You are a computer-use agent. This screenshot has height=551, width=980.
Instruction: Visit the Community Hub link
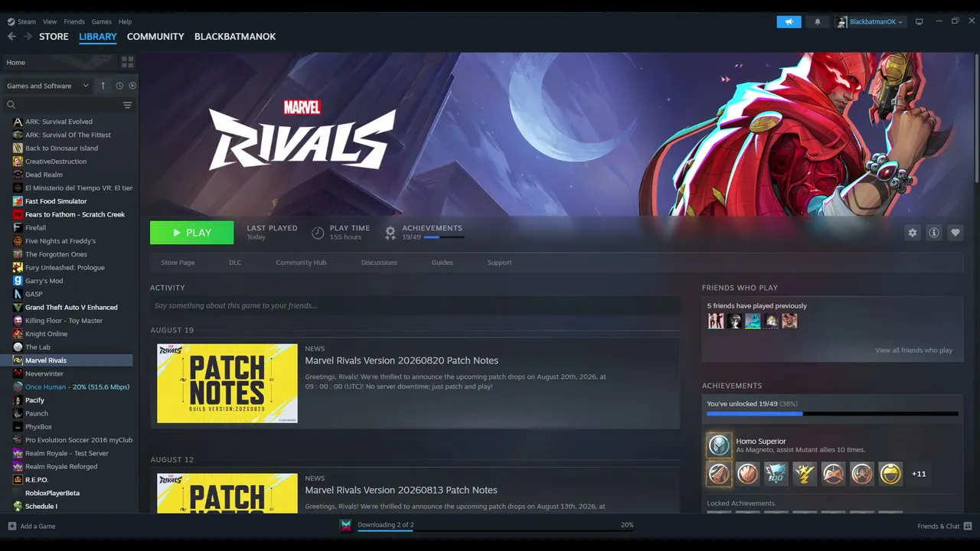(x=301, y=262)
